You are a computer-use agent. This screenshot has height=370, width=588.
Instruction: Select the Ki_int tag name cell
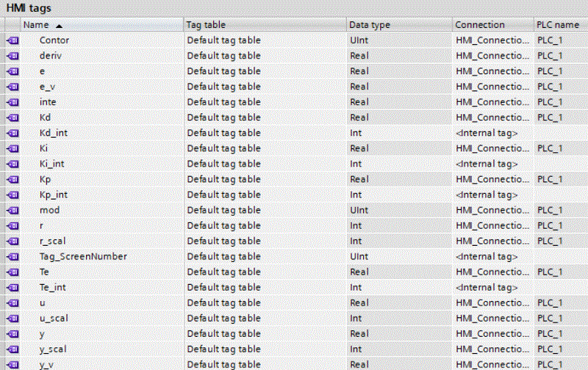[x=54, y=164]
